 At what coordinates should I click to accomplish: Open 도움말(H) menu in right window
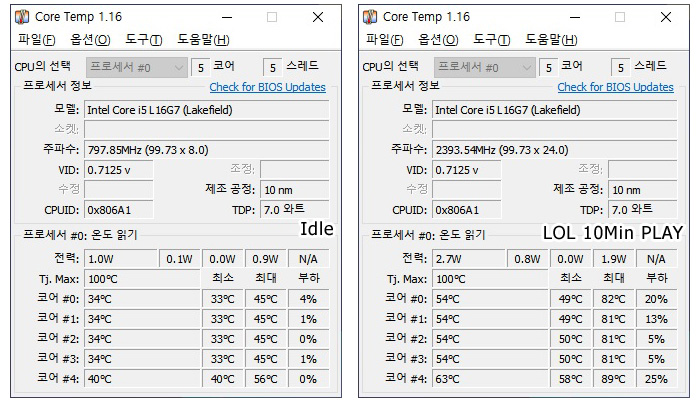point(551,40)
